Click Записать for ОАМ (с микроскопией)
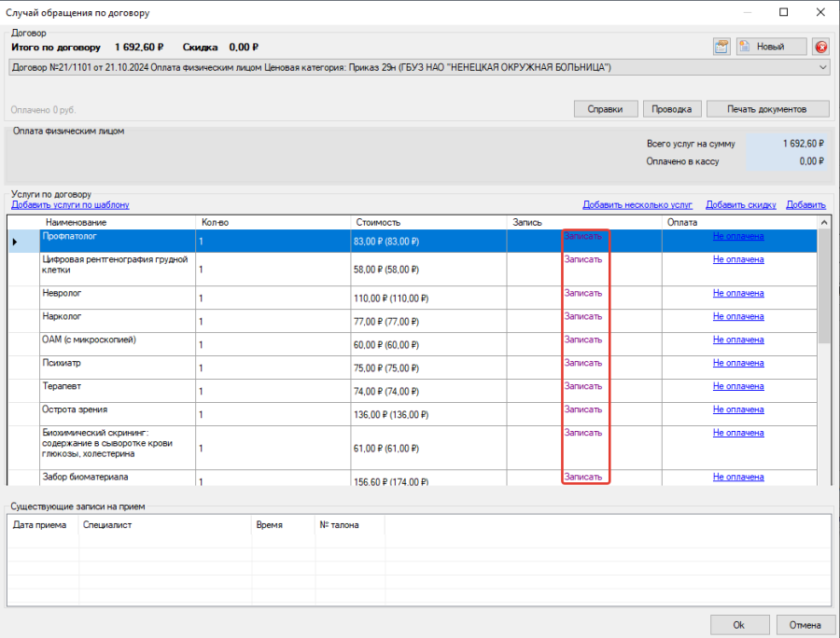This screenshot has height=638, width=840. pyautogui.click(x=582, y=340)
